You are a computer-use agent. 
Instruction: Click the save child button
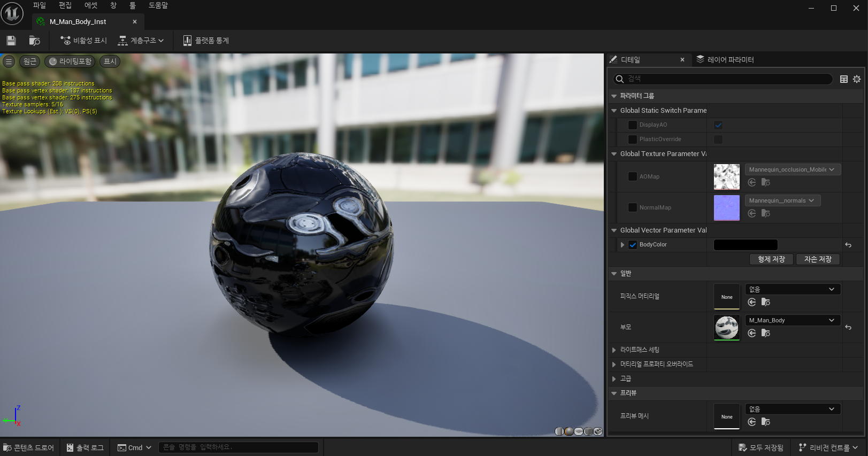818,259
